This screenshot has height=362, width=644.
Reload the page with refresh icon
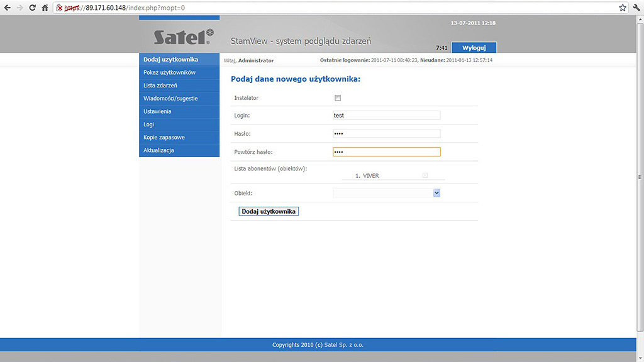32,8
